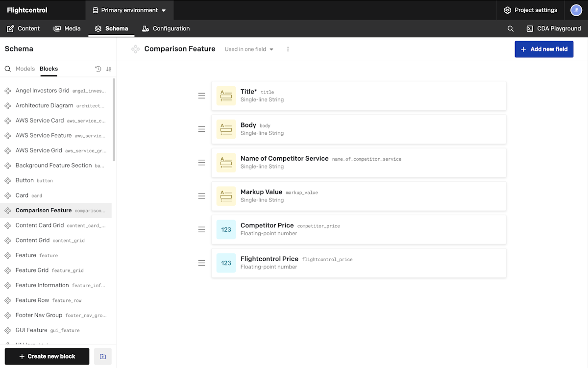
Task: Click the Add new field button
Action: (544, 49)
